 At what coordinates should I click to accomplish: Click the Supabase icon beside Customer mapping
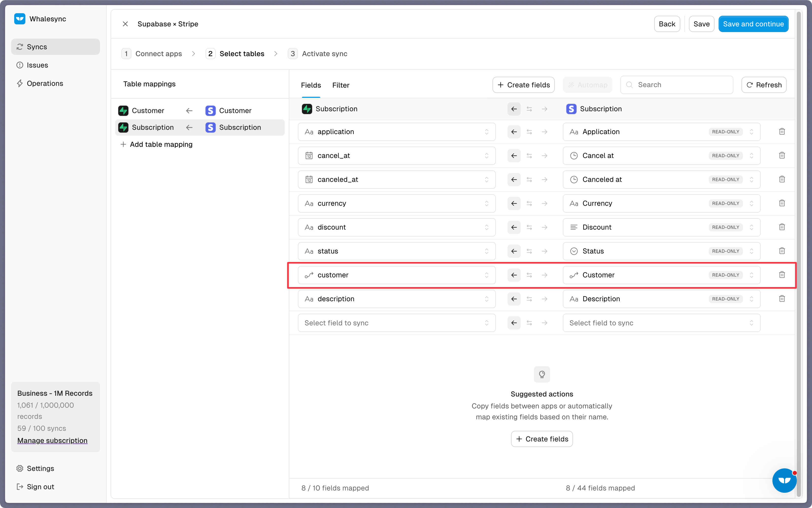123,110
